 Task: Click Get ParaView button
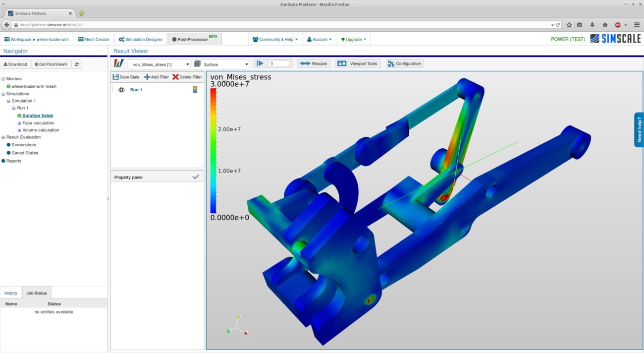51,64
